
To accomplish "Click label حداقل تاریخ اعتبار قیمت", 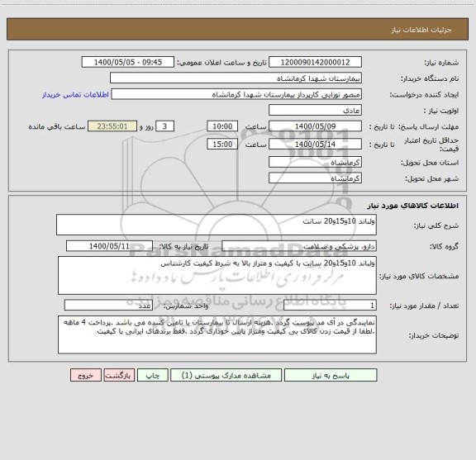I will (x=431, y=145).
